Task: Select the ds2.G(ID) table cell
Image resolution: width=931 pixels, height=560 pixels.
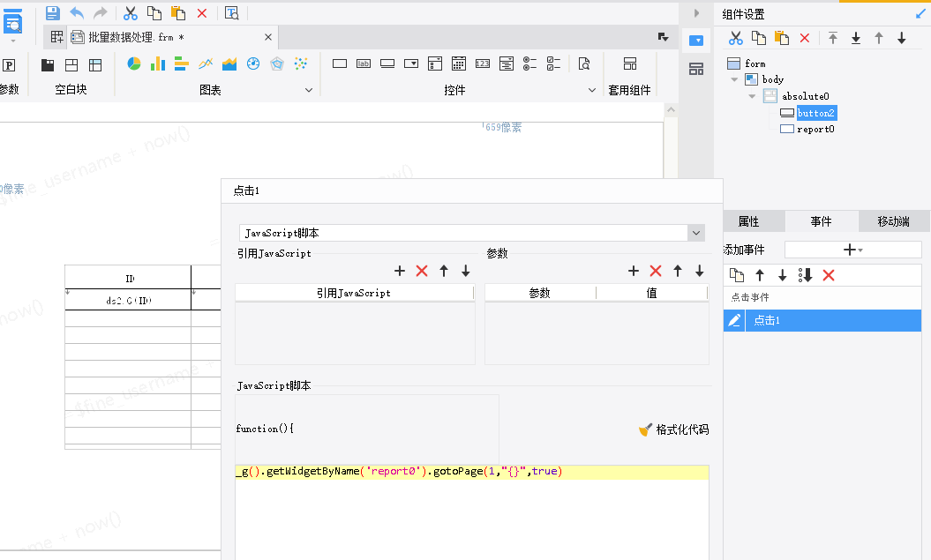Action: point(128,301)
